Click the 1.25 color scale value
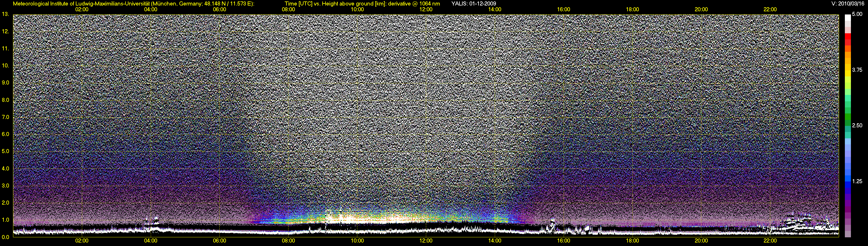 tap(857, 181)
